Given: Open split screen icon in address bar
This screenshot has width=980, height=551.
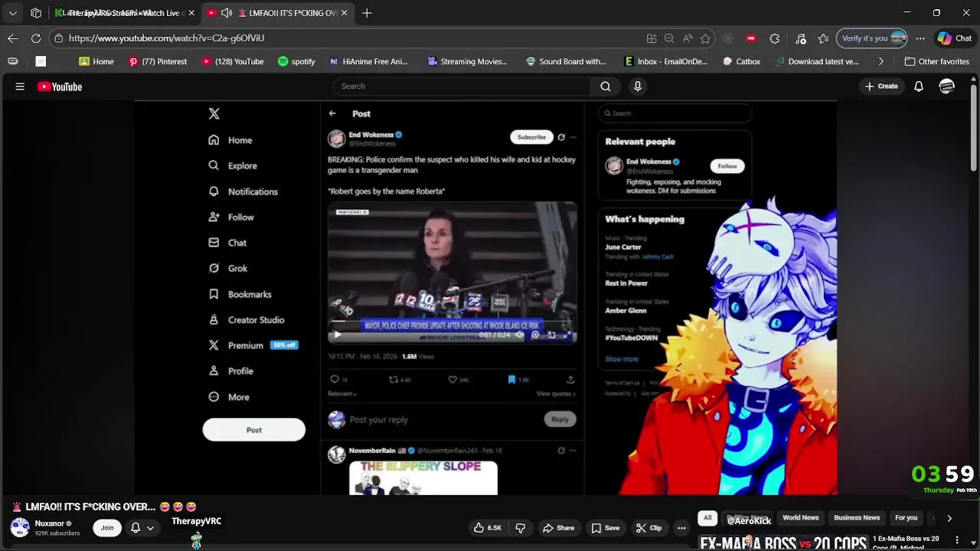Looking at the screenshot, I should pos(652,38).
